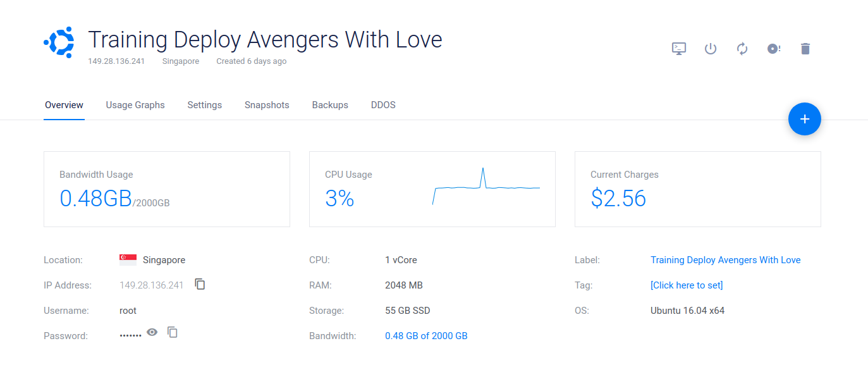Switch to the Usage Graphs tab
This screenshot has height=391, width=868.
point(135,105)
